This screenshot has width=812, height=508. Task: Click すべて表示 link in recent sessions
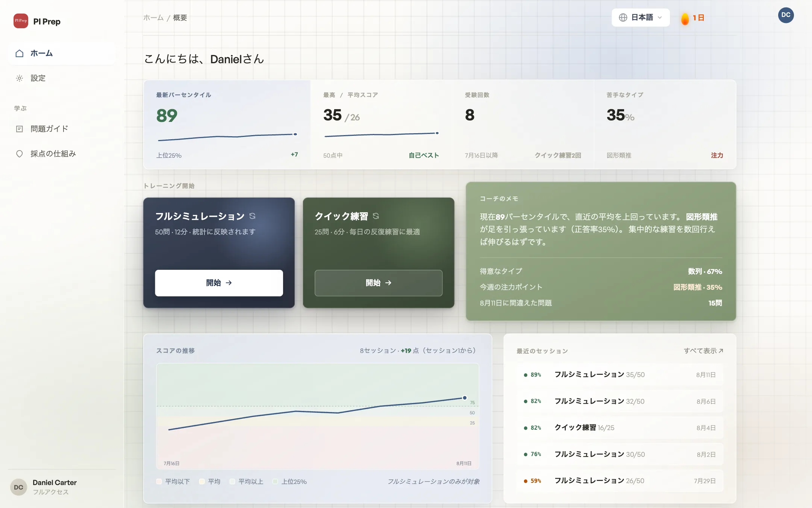[x=703, y=351]
